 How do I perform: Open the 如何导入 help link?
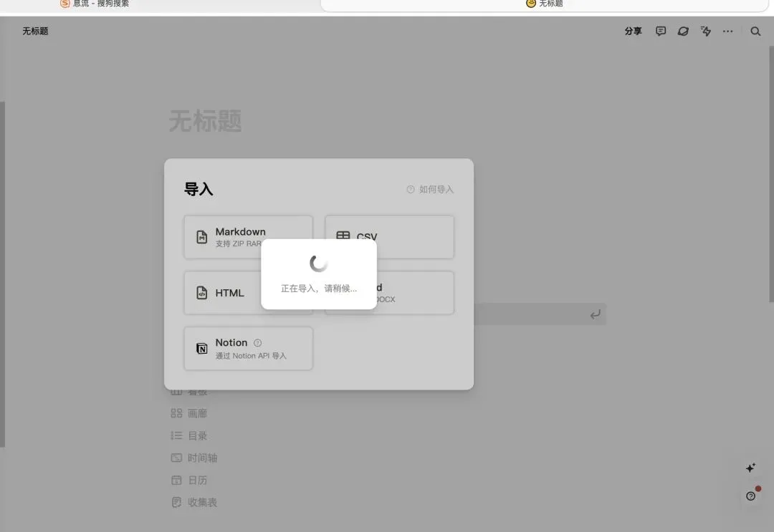point(430,189)
